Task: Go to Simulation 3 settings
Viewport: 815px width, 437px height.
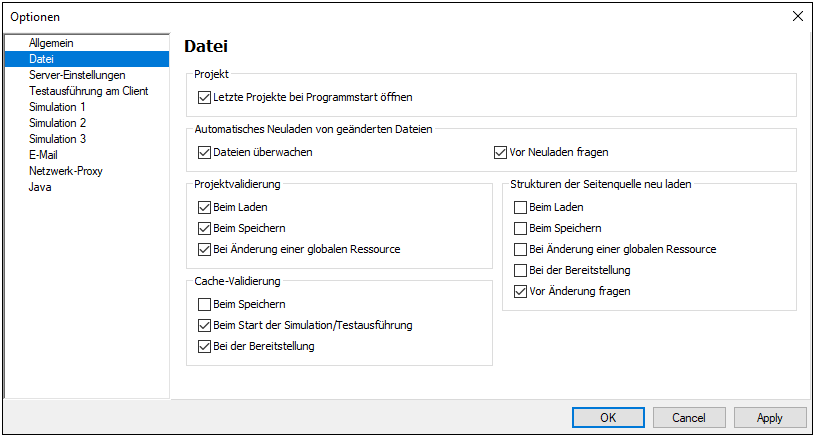Action: click(57, 139)
